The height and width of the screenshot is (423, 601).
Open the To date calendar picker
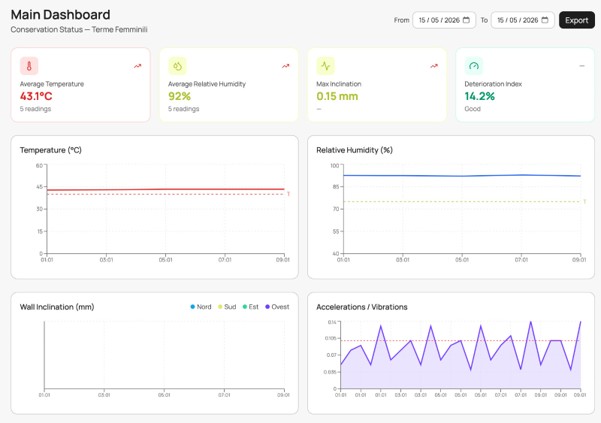click(x=545, y=20)
